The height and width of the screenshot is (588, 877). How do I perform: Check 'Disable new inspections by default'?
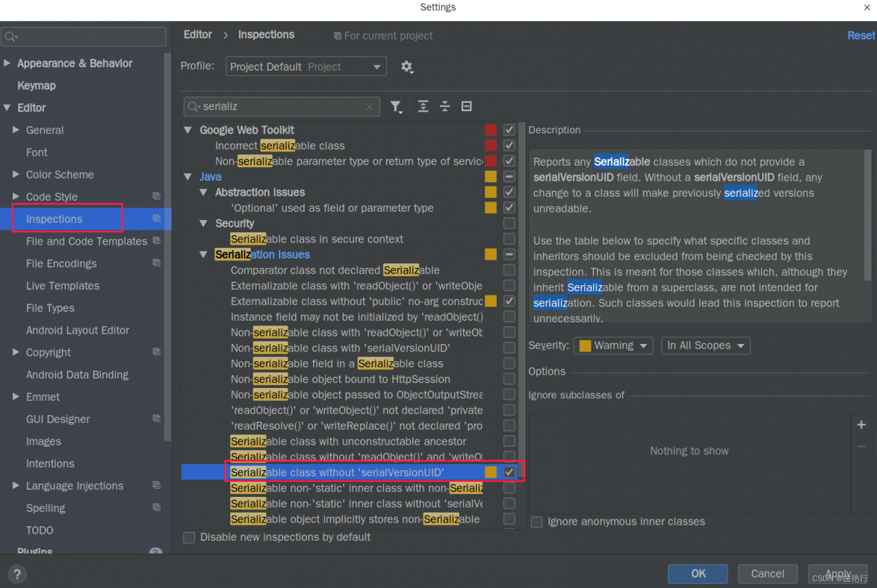[x=189, y=537]
